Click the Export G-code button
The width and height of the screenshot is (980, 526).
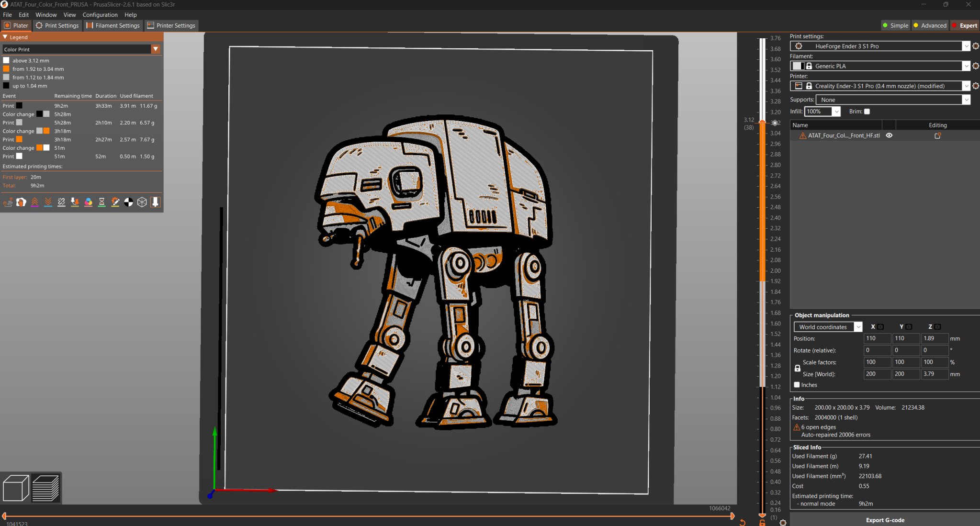click(x=885, y=520)
